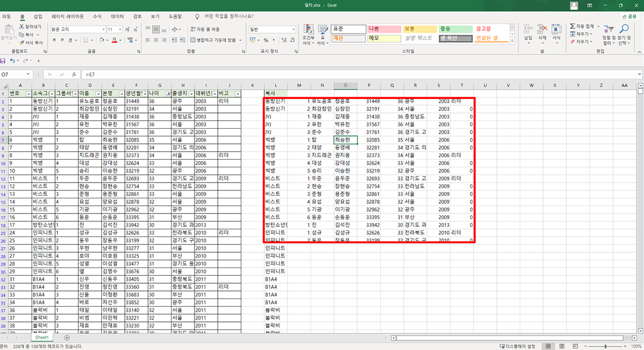The height and width of the screenshot is (350, 644).
Task: Toggle center horizontal alignment
Action: [x=156, y=40]
